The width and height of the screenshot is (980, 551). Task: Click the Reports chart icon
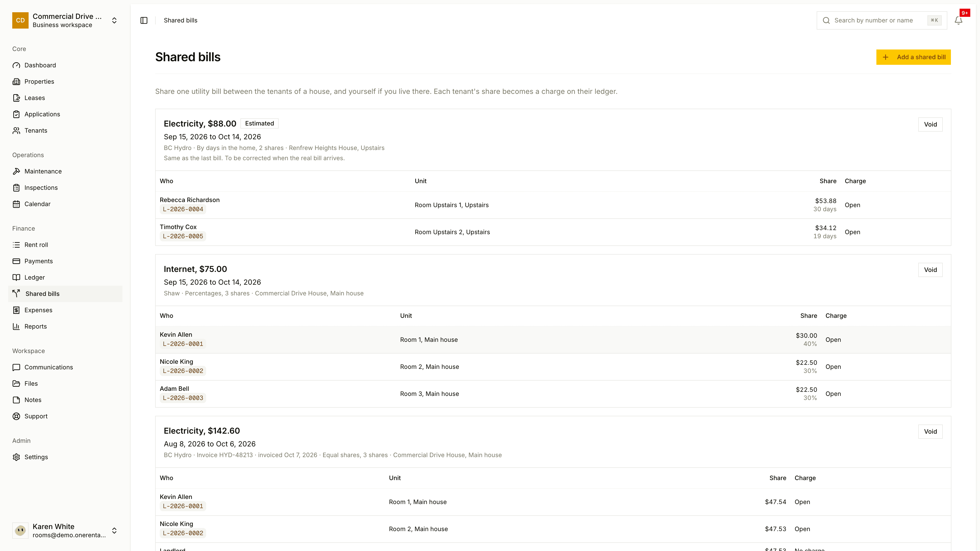[x=16, y=326]
